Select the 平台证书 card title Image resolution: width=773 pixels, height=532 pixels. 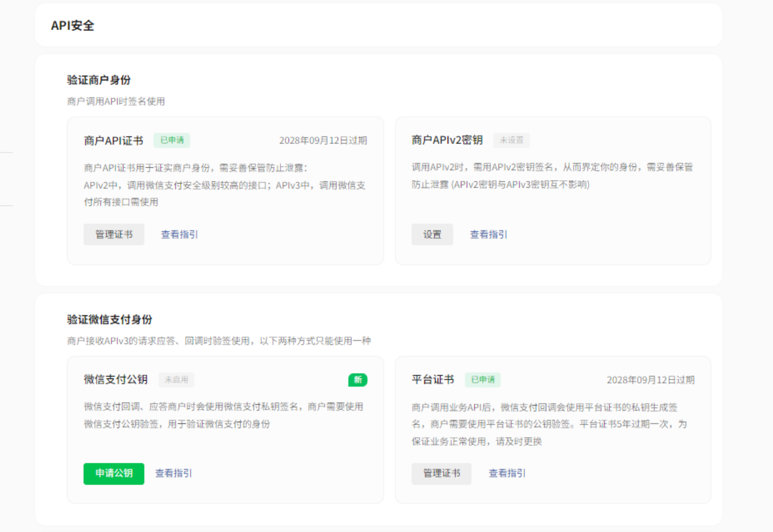point(433,380)
